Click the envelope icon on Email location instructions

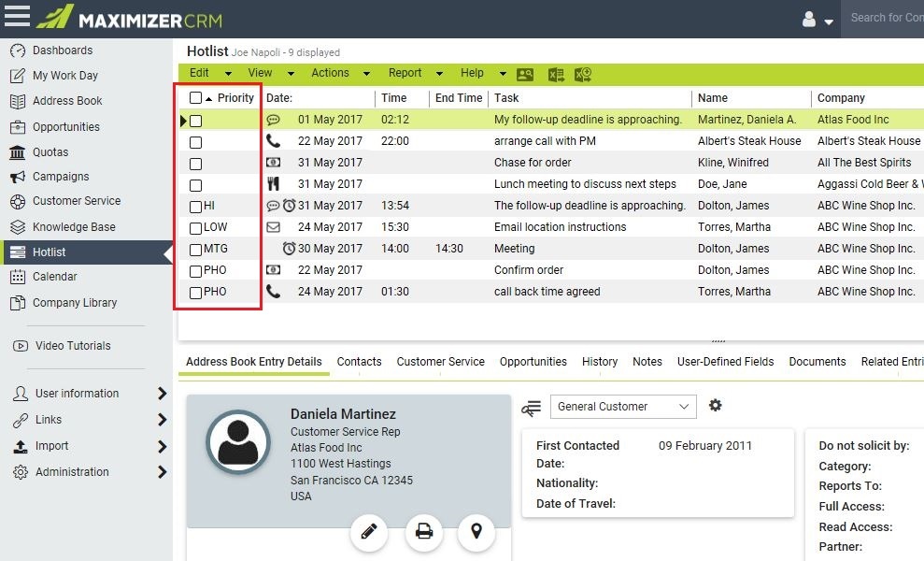[273, 227]
